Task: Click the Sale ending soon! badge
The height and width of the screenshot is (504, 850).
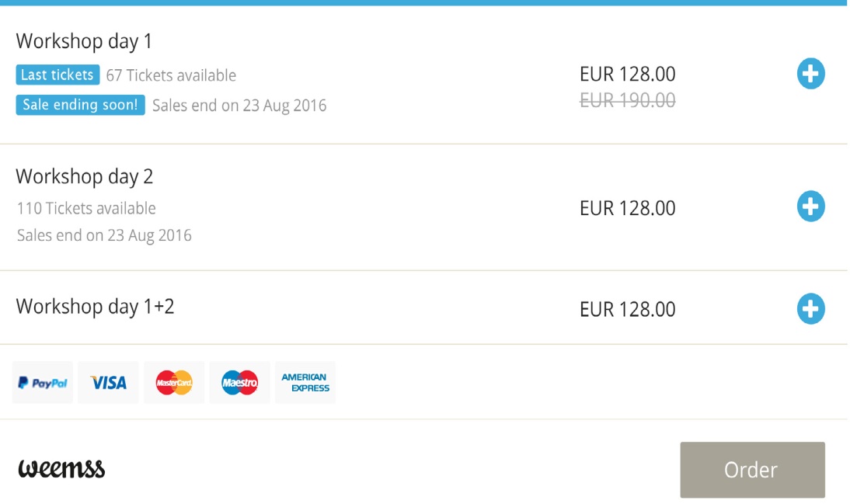Action: pos(80,105)
